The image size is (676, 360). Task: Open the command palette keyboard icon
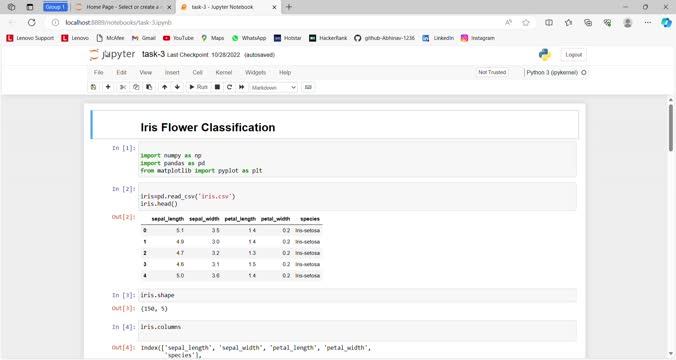(x=308, y=87)
